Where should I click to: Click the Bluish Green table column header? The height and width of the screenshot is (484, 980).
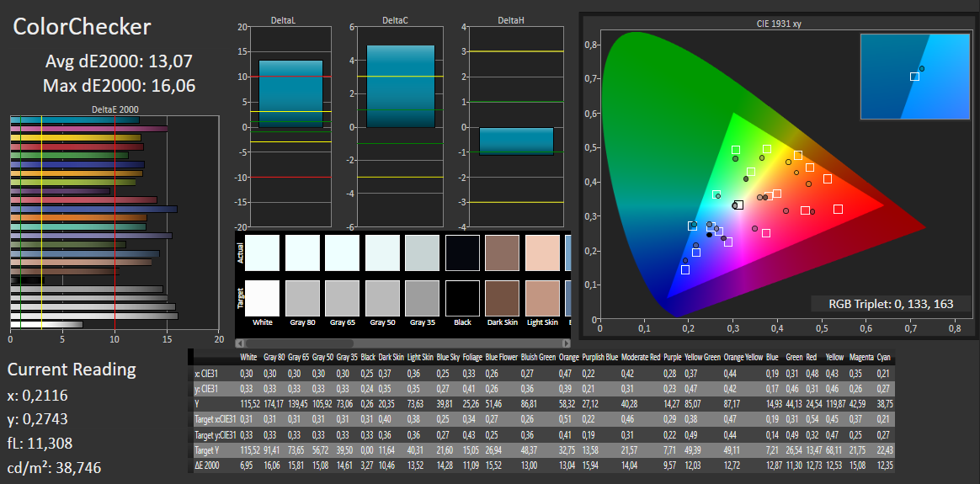coord(538,359)
